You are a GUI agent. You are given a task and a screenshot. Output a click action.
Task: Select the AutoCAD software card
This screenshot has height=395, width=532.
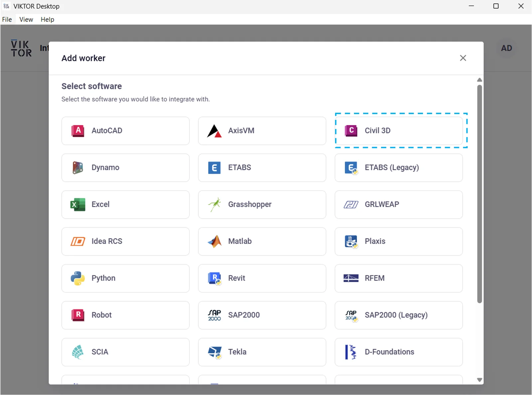125,131
